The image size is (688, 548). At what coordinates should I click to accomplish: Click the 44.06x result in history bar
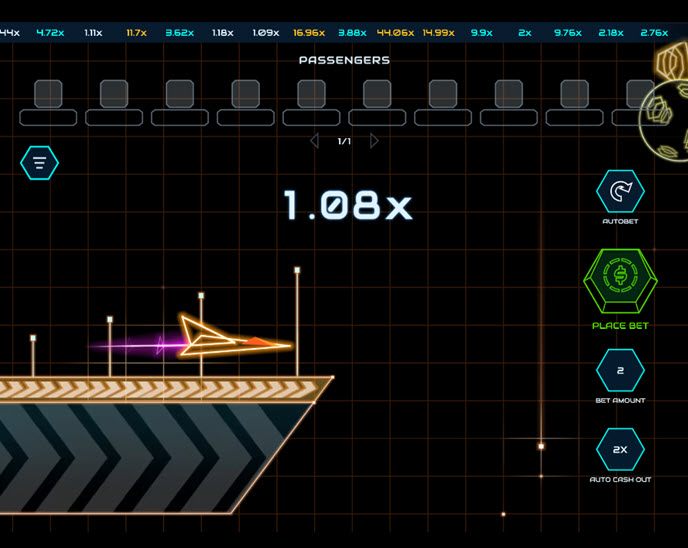point(395,33)
